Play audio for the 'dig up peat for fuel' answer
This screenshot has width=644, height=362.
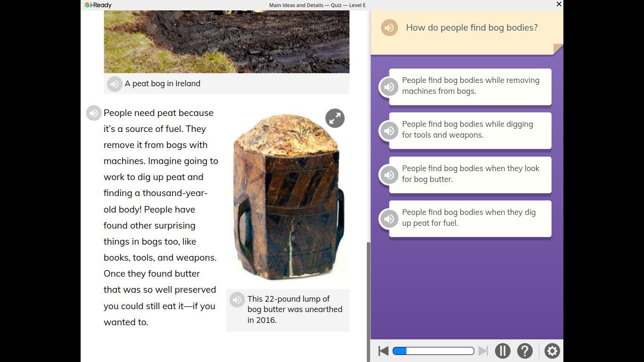pos(389,219)
